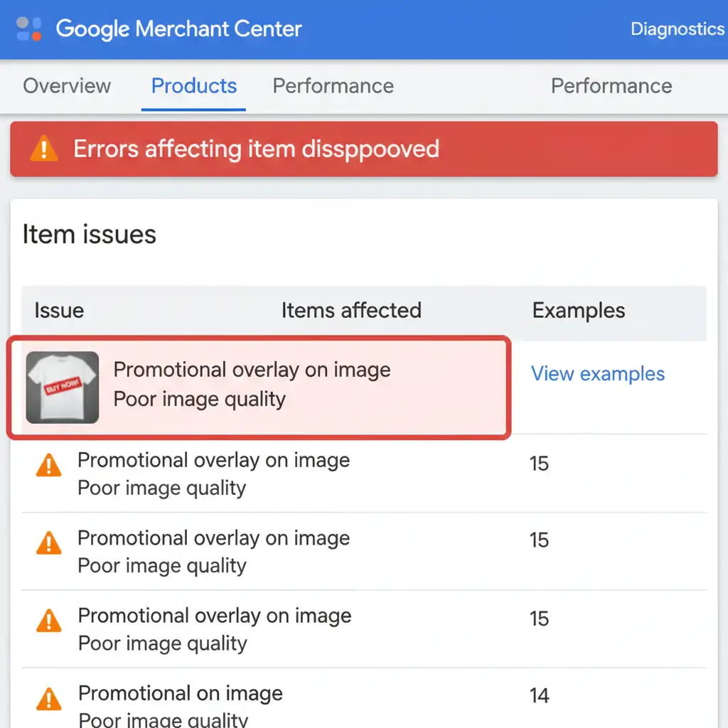Sort by the Items affected column header

pos(351,311)
